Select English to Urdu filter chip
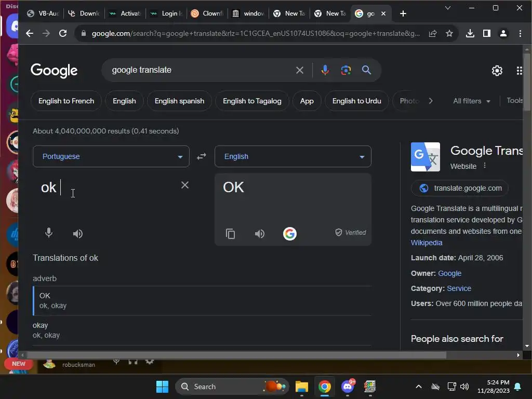Image resolution: width=532 pixels, height=399 pixels. pyautogui.click(x=356, y=101)
